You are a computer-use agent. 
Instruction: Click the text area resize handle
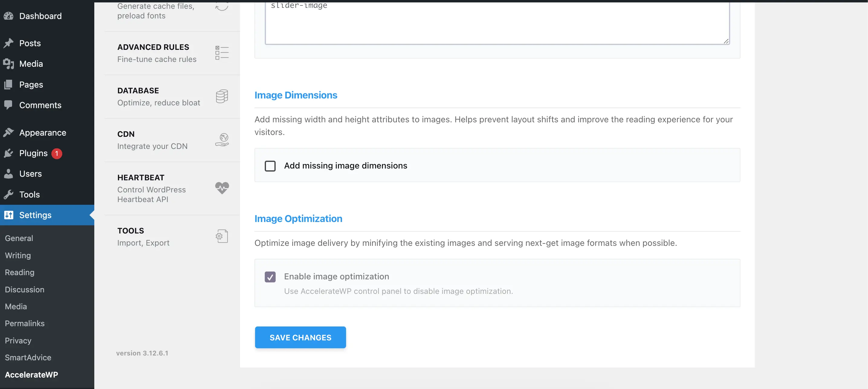(x=726, y=41)
